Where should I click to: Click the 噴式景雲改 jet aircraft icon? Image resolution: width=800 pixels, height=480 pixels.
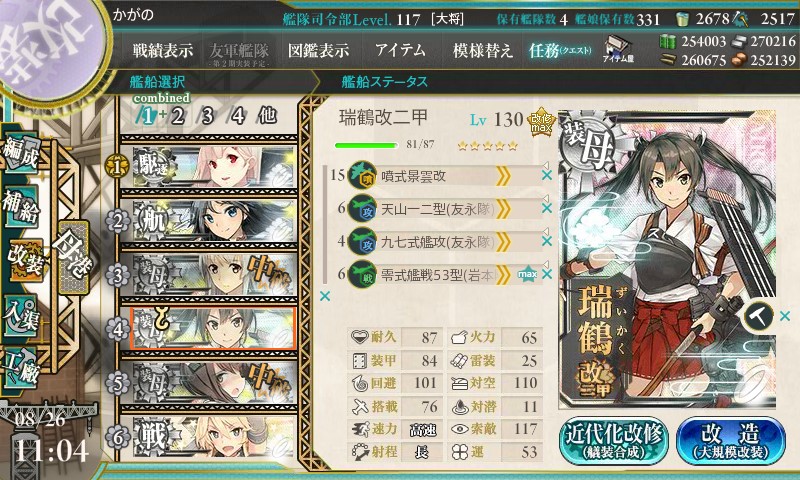click(363, 176)
